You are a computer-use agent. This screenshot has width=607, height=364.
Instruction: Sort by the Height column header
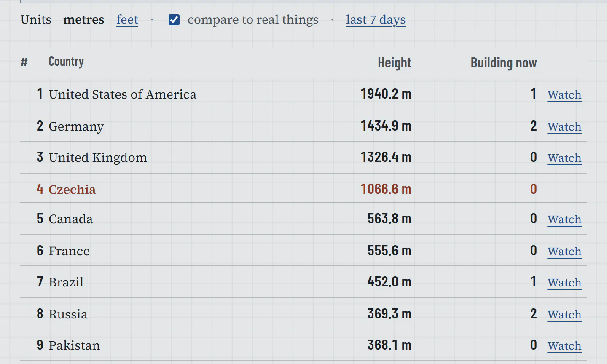[394, 63]
